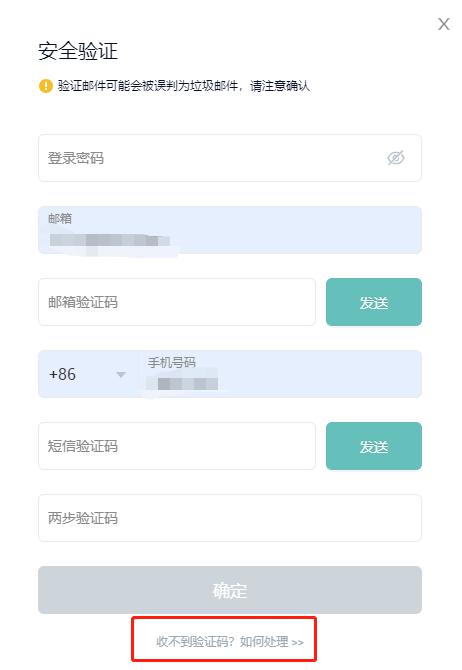
Task: Expand the country code dropdown arrow
Action: 121,375
